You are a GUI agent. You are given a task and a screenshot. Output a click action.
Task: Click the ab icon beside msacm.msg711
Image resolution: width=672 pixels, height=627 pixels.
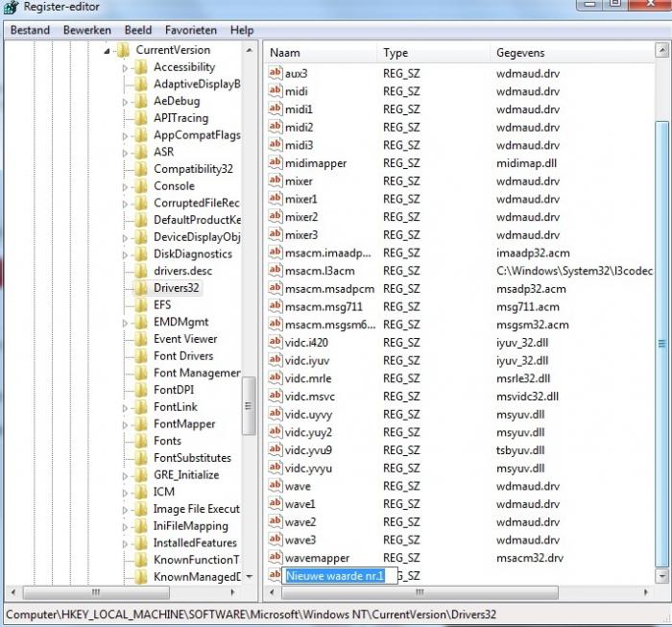click(276, 306)
